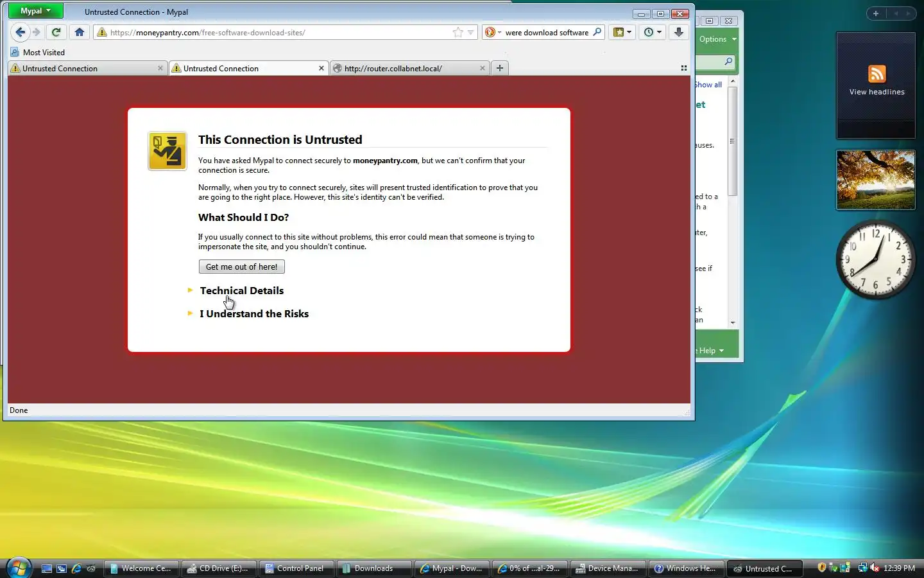Open the URL history dropdown arrow
Screen dimensions: 924x578
tap(470, 32)
